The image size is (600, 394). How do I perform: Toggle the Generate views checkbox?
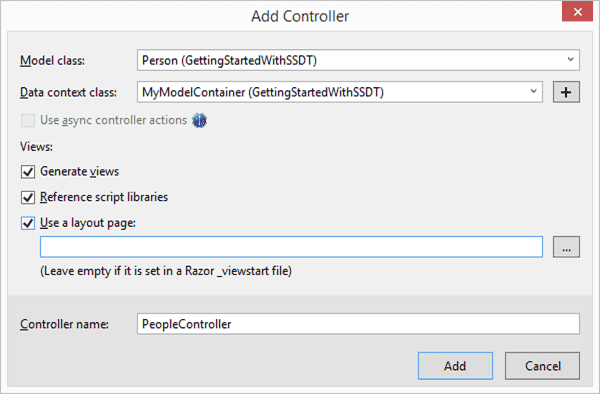click(28, 172)
